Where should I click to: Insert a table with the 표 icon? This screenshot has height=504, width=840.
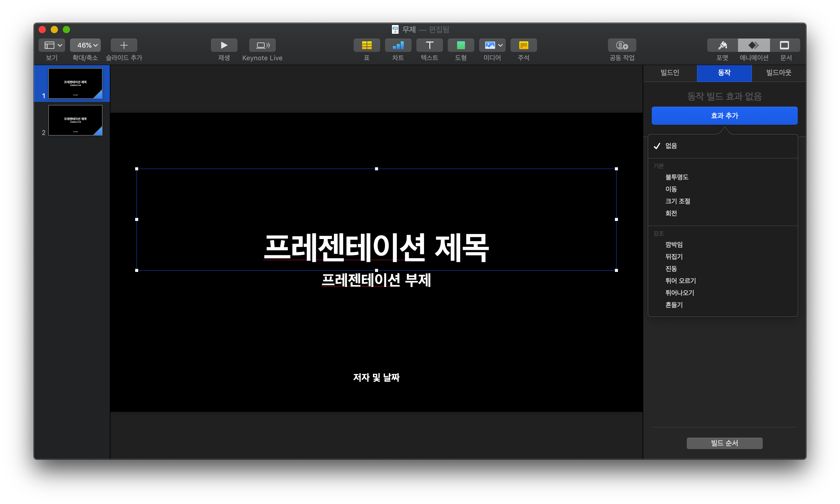click(x=367, y=45)
